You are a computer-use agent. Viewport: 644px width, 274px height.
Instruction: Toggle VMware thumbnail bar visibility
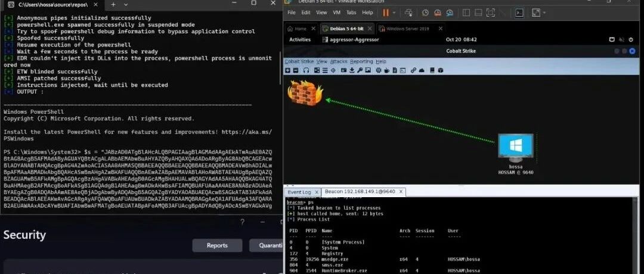coord(478,13)
